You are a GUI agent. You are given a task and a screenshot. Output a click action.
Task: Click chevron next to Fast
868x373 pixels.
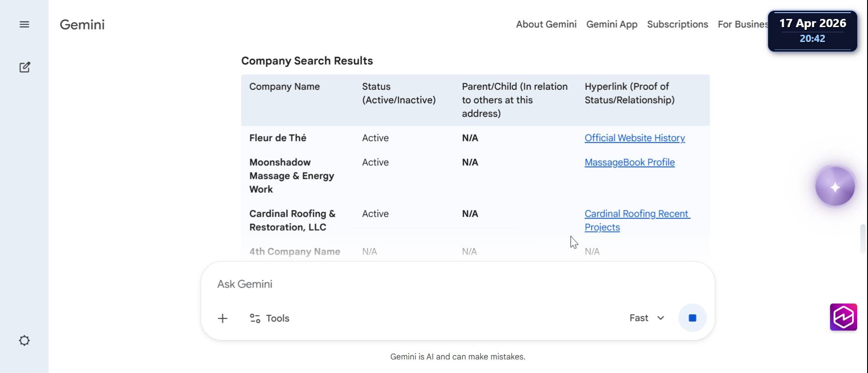[x=660, y=318]
